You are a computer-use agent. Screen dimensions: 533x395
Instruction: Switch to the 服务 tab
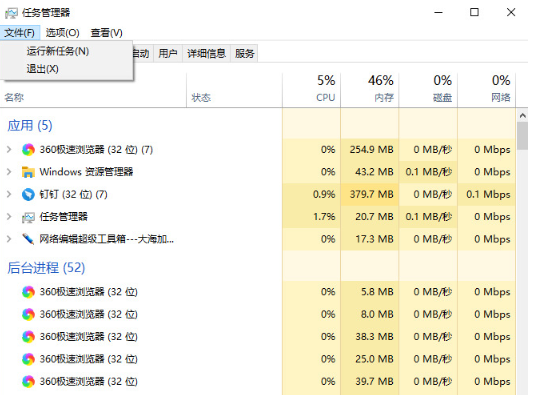click(244, 53)
